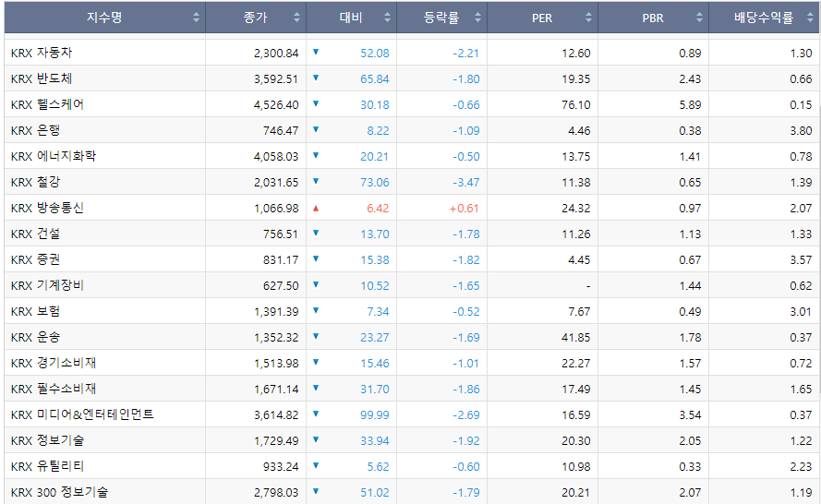Sort by the 종가 column sort arrows

click(296, 18)
